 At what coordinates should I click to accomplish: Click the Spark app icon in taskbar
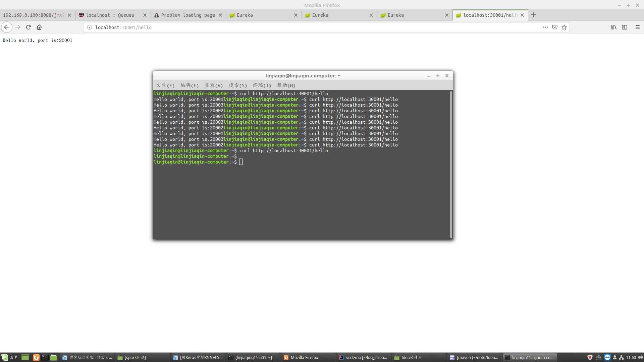[134, 357]
